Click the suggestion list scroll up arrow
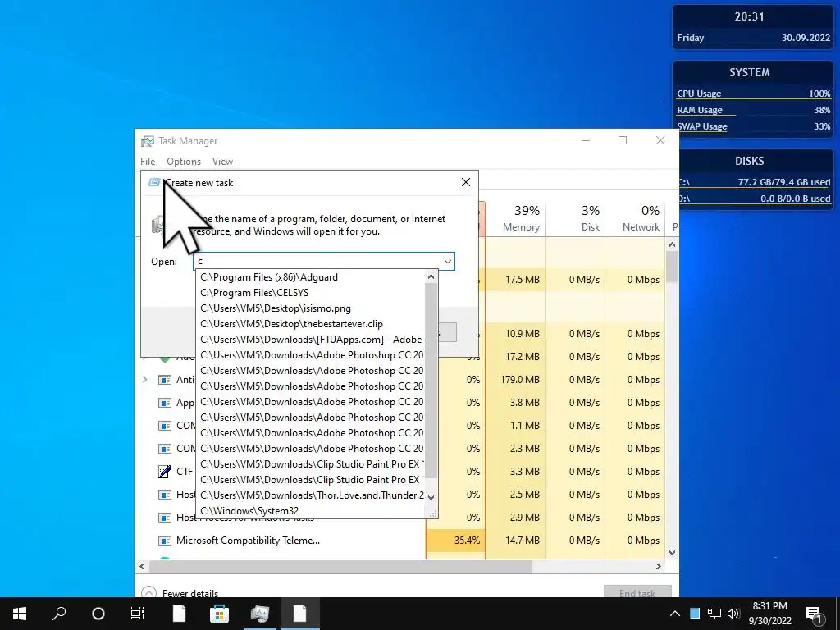840x630 pixels. coord(431,277)
